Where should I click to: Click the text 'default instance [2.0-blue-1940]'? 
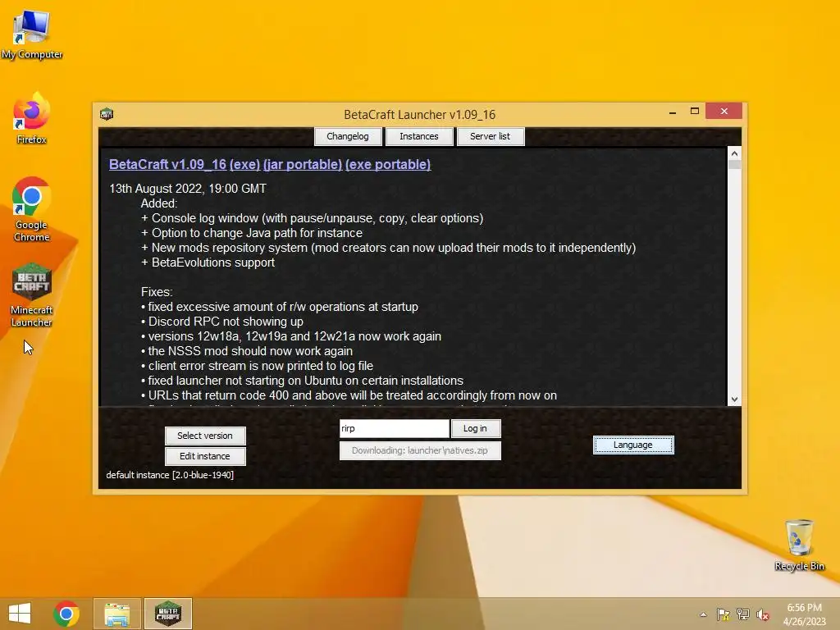pyautogui.click(x=170, y=475)
